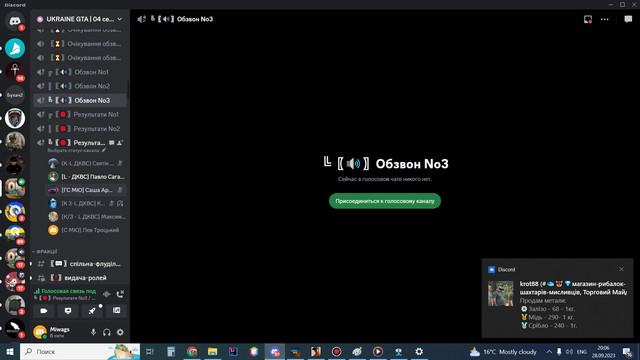Select user [С МЮ] Лев Троцький

coord(86,230)
